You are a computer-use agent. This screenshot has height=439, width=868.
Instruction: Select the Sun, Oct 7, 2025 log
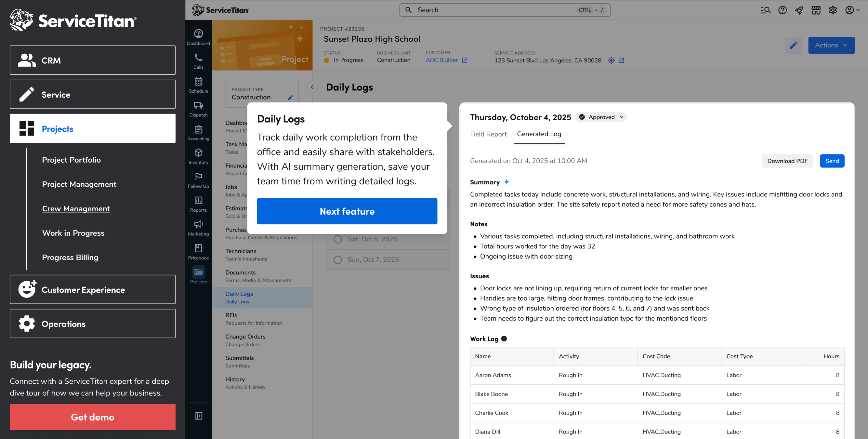(x=373, y=259)
